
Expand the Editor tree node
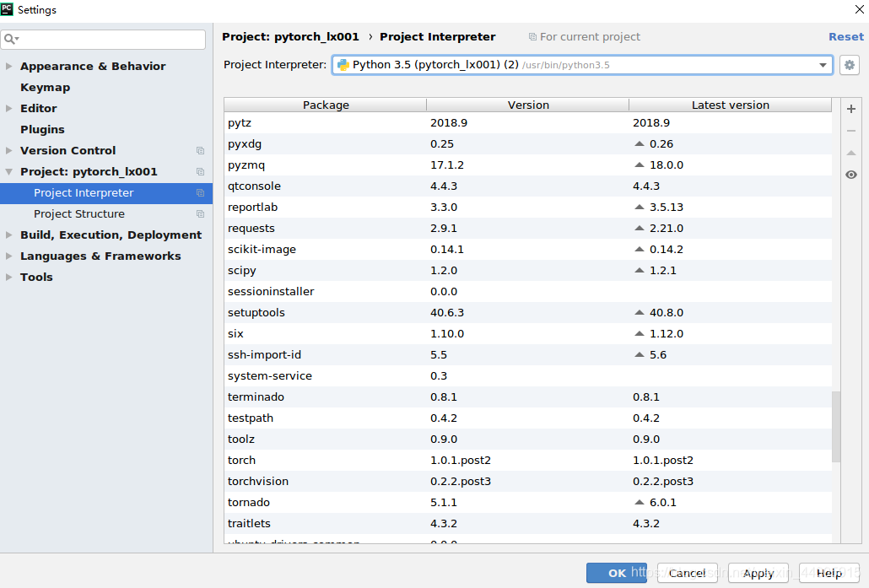(9, 108)
